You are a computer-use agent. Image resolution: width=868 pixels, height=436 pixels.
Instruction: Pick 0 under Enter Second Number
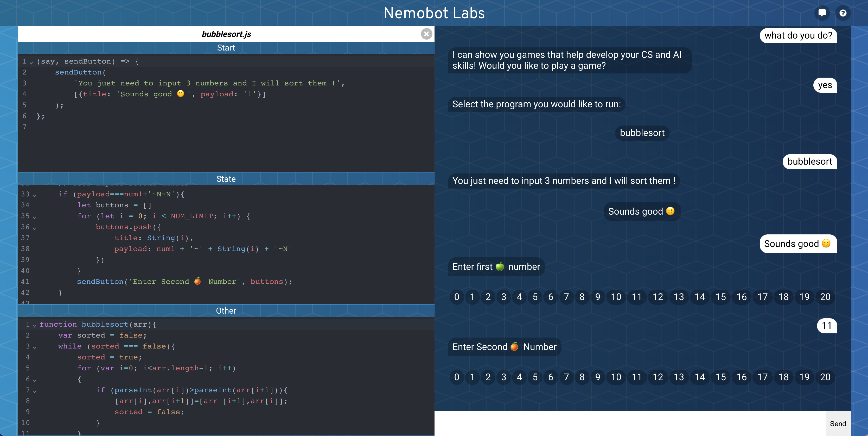457,377
